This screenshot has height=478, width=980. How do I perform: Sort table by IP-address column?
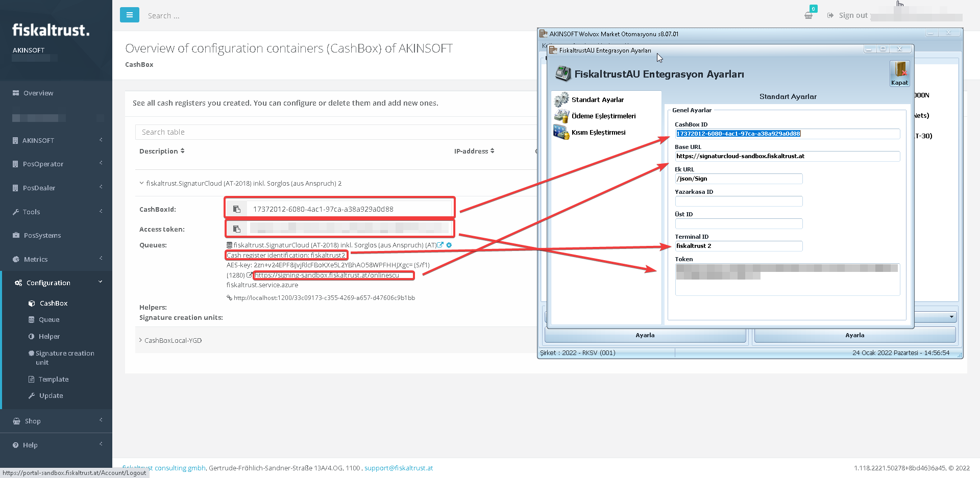[474, 151]
